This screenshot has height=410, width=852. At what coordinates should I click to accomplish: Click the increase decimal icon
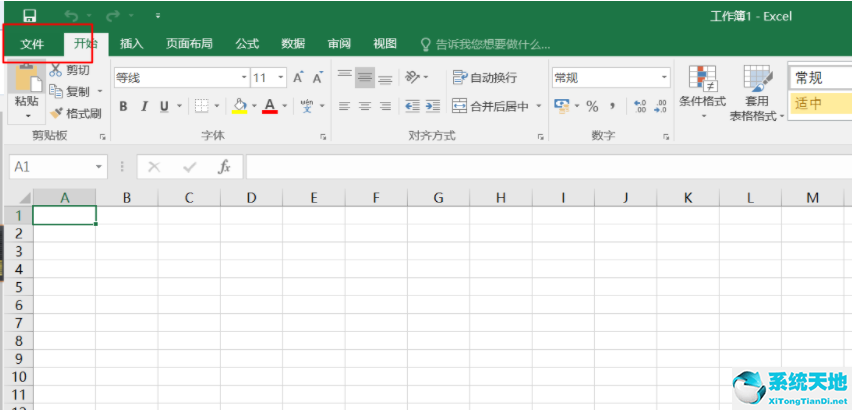point(640,106)
